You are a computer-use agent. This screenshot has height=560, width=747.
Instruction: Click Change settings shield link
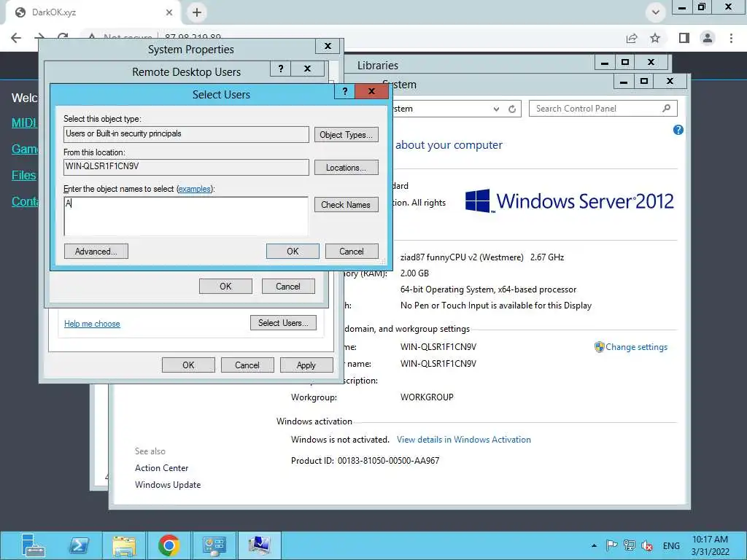coord(631,347)
